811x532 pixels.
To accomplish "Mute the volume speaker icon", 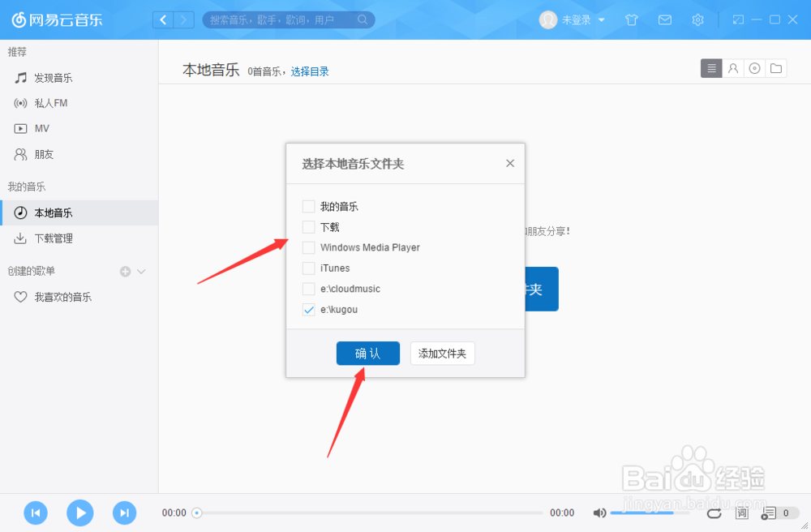I will pyautogui.click(x=599, y=513).
